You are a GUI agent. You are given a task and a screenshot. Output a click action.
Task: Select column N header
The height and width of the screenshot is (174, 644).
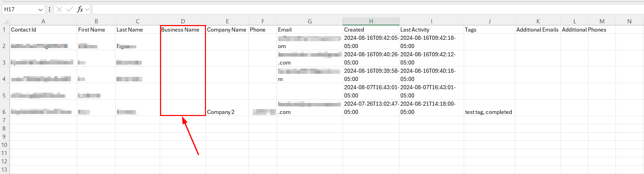point(629,21)
